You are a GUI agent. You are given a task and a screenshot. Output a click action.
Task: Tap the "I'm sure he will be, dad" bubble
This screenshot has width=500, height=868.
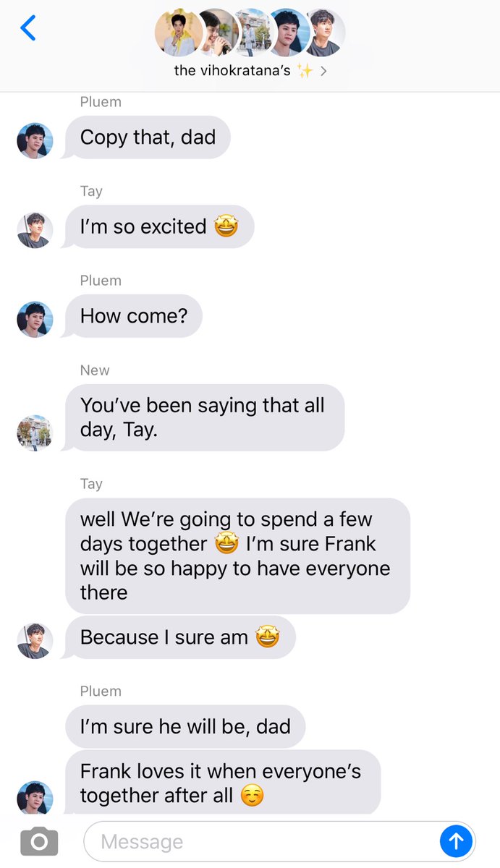pyautogui.click(x=185, y=726)
